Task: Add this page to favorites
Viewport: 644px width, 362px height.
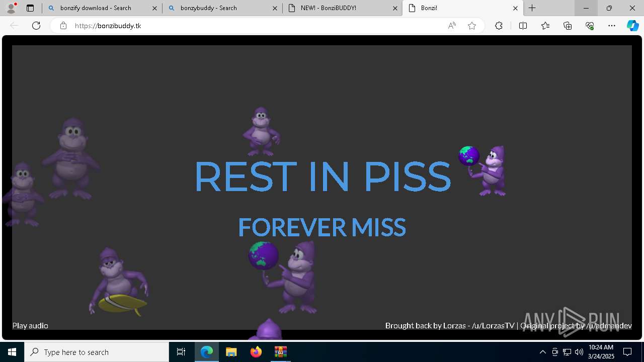Action: click(472, 26)
